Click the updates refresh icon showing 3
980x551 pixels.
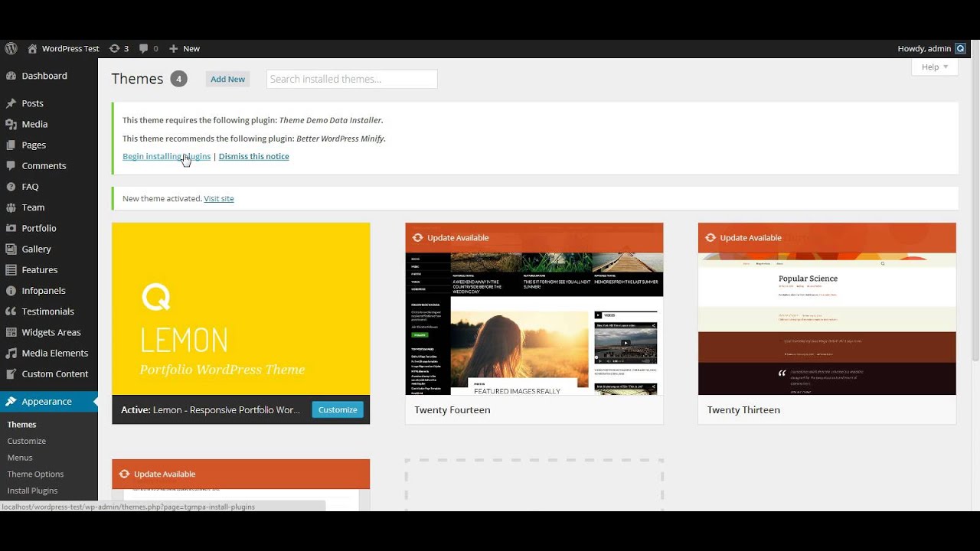114,48
